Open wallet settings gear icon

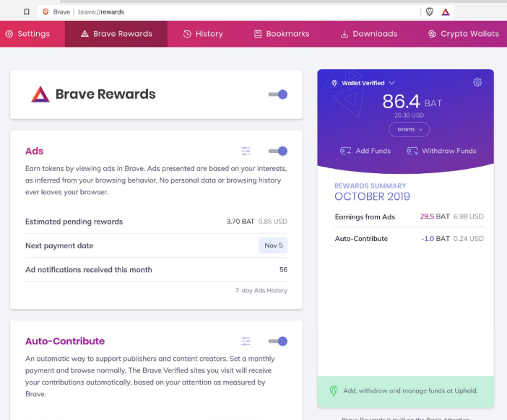coord(477,82)
